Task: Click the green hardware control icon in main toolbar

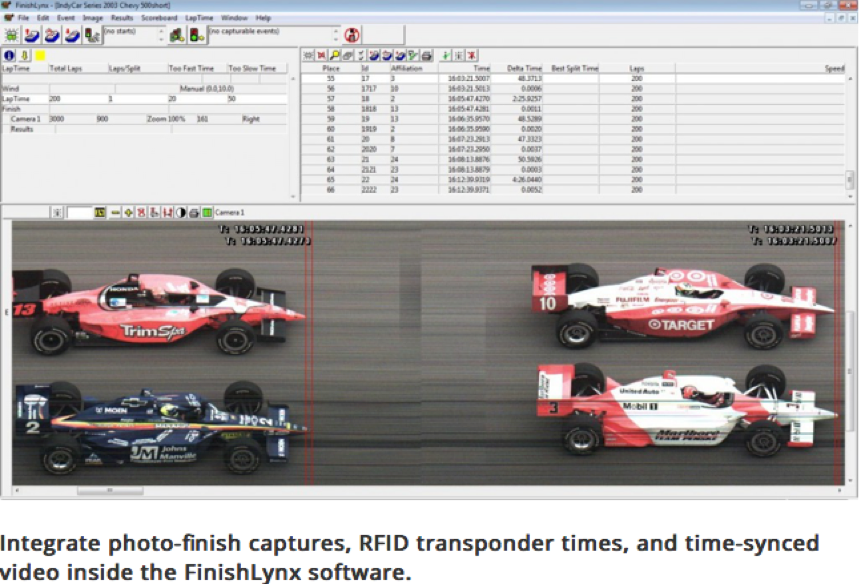Action: point(10,35)
